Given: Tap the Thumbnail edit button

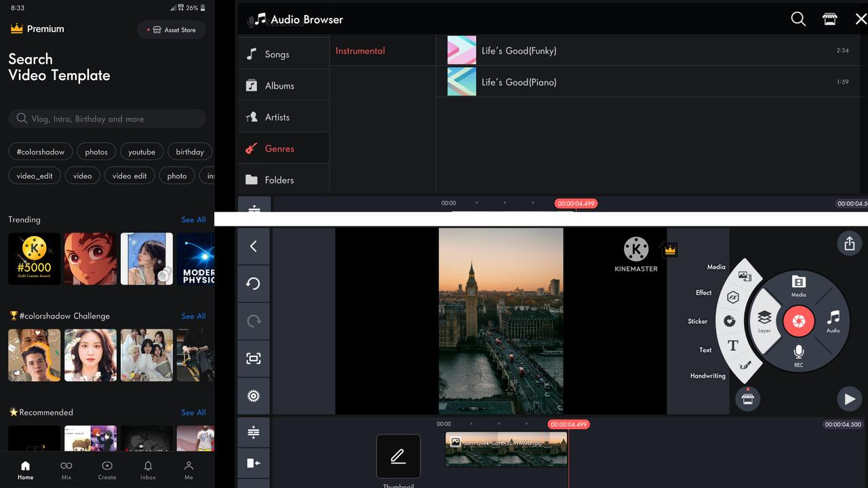Looking at the screenshot, I should pyautogui.click(x=398, y=456).
